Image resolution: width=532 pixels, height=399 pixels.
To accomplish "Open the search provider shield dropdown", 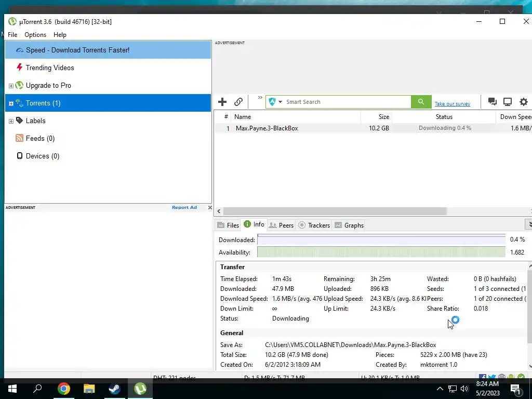I will [x=275, y=102].
